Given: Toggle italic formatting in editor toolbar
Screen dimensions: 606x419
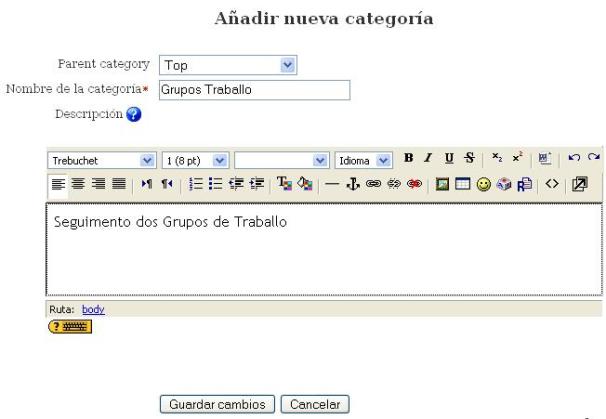Looking at the screenshot, I should coord(428,158).
